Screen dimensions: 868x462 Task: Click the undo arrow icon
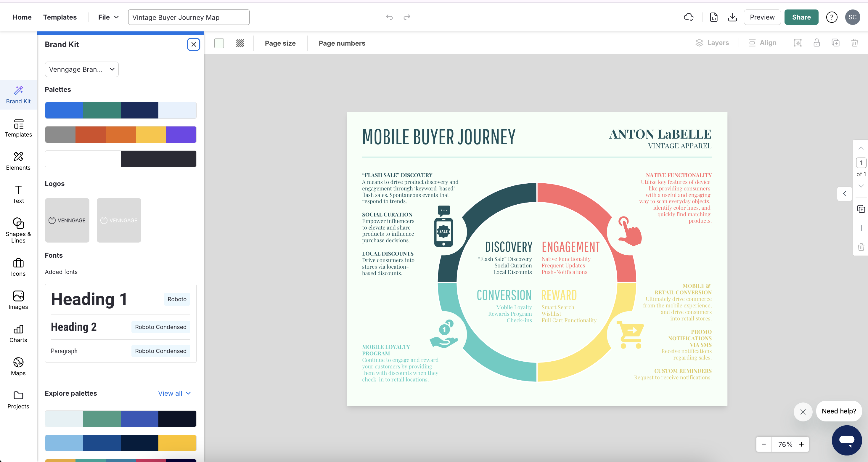click(389, 17)
